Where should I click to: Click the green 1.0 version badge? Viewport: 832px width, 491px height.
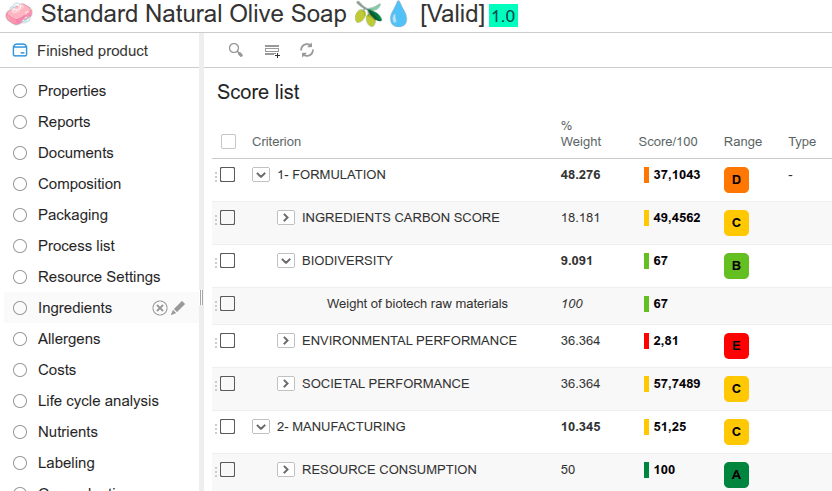[x=503, y=16]
